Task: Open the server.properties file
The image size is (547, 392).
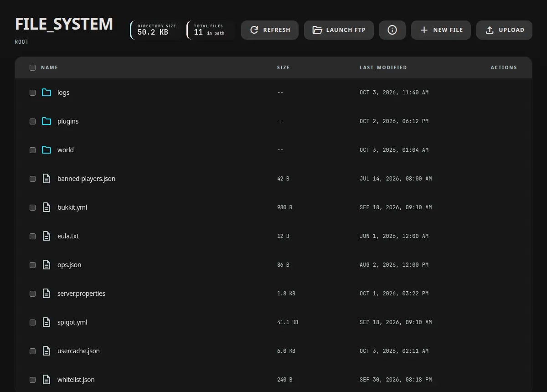Action: (x=81, y=294)
